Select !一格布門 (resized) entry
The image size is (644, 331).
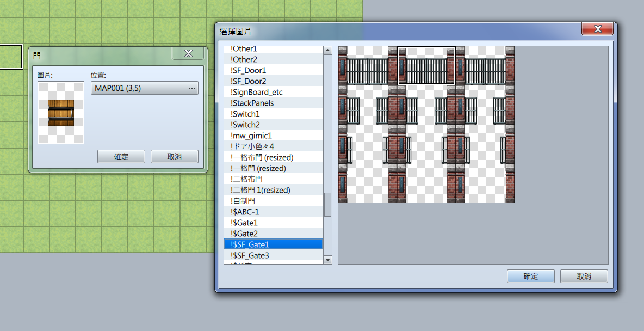pyautogui.click(x=274, y=157)
